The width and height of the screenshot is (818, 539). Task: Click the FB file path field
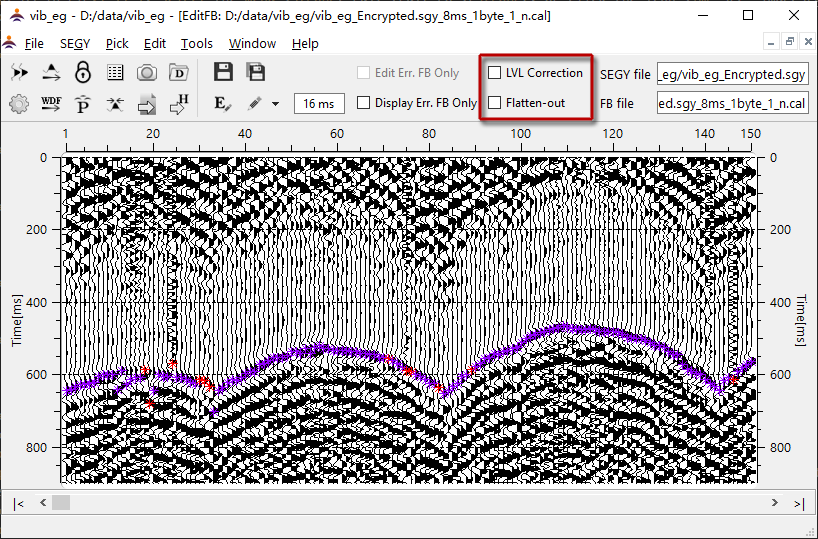coord(732,103)
